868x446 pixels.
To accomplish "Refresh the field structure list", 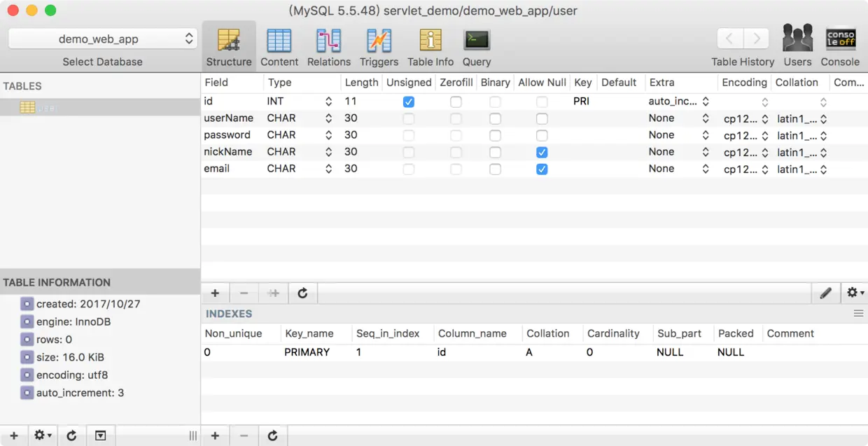I will point(302,293).
